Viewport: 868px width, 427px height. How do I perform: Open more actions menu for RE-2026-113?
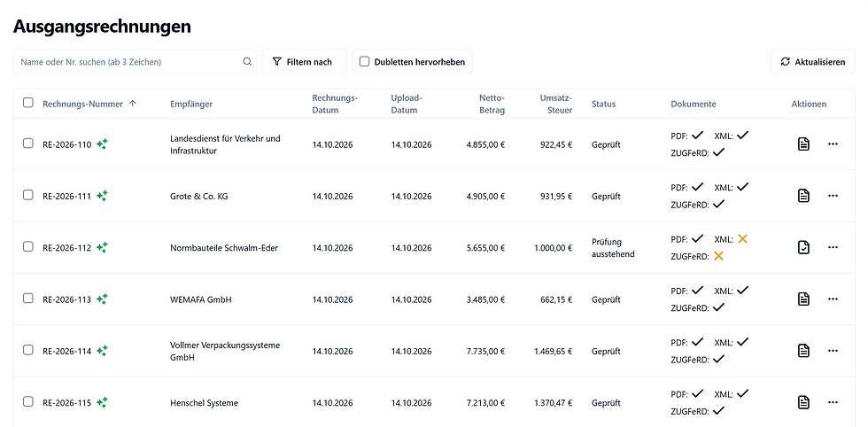click(833, 299)
